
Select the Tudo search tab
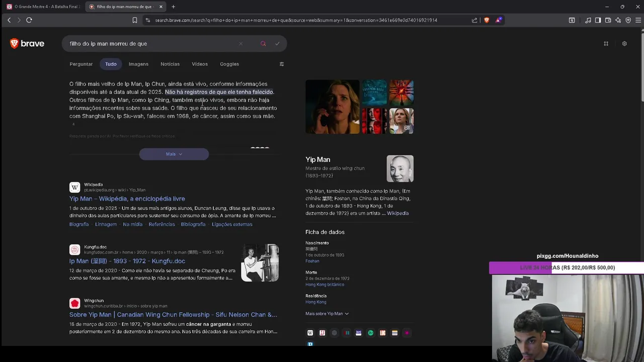111,64
